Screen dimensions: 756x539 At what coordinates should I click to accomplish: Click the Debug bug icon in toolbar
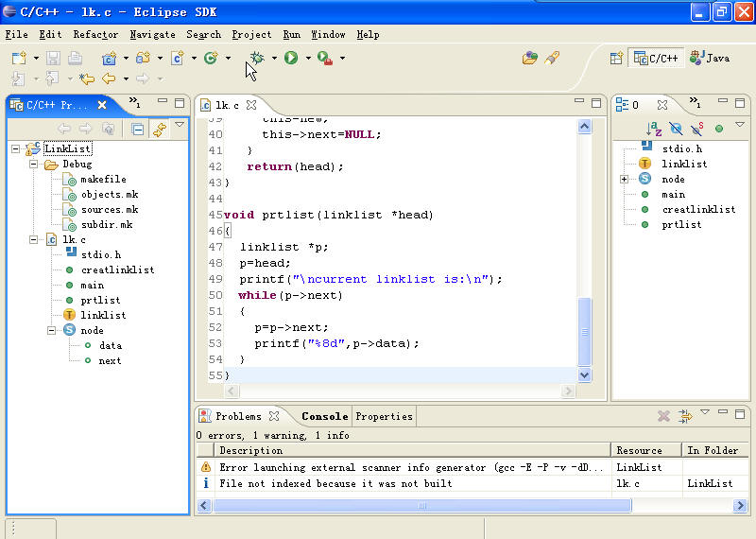coord(257,58)
